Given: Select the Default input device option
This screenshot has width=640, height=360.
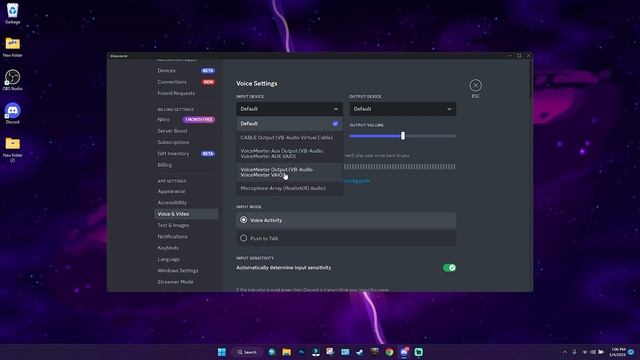Looking at the screenshot, I should pos(289,124).
